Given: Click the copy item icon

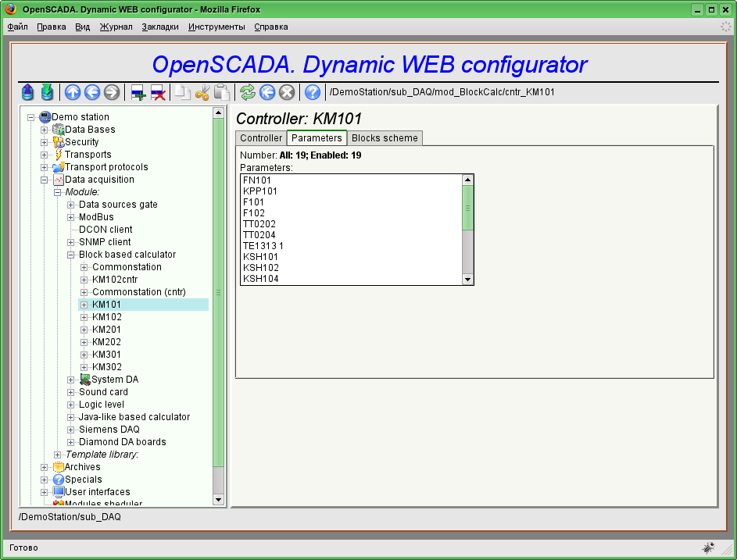Looking at the screenshot, I should coord(182,92).
